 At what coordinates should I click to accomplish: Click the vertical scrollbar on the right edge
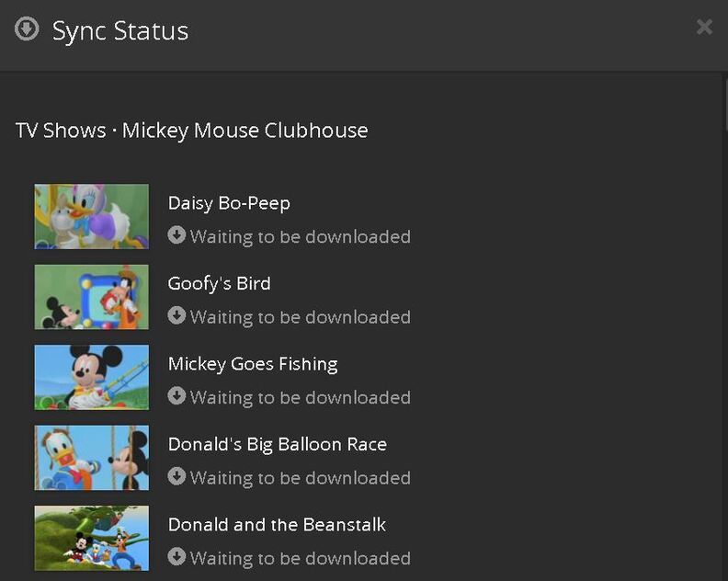(x=725, y=105)
